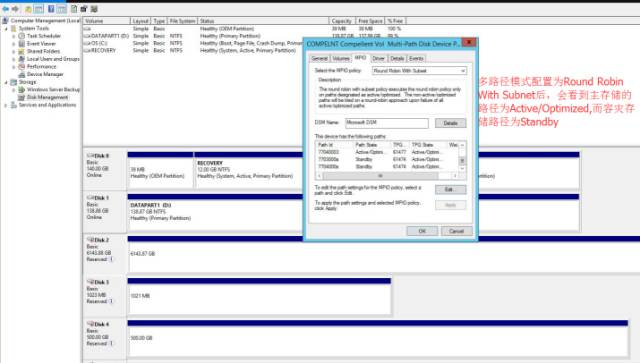Click the Edit button for path settings
This screenshot has height=363, width=640.
tap(450, 189)
